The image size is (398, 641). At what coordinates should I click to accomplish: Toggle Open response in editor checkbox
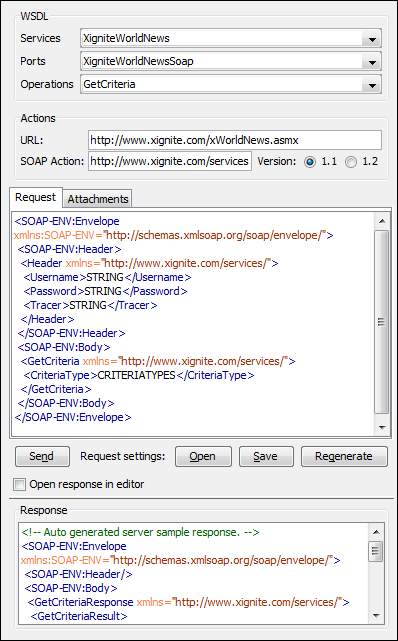coord(19,485)
